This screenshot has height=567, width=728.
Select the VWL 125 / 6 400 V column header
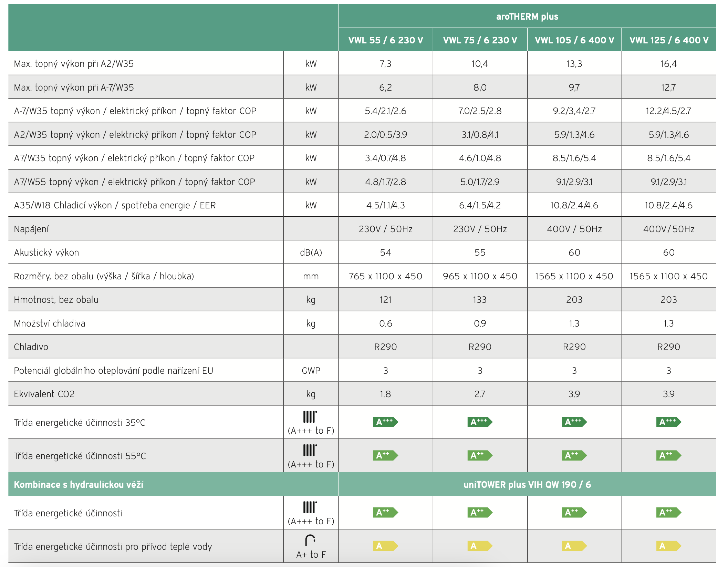coord(669,40)
